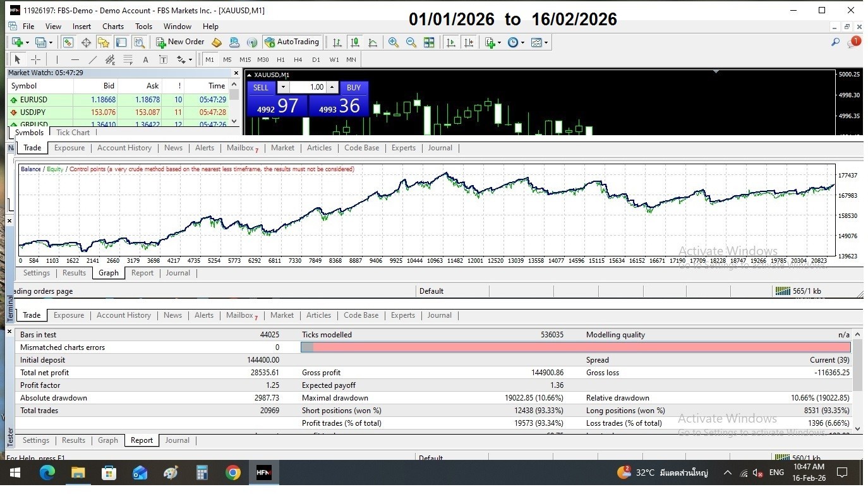
Task: Switch chart timeframe to H4
Action: click(x=298, y=59)
